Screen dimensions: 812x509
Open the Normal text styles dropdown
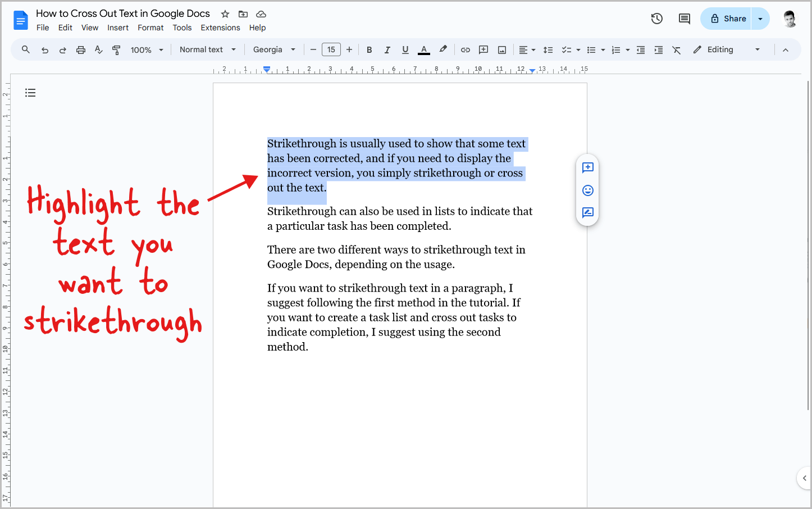tap(208, 49)
